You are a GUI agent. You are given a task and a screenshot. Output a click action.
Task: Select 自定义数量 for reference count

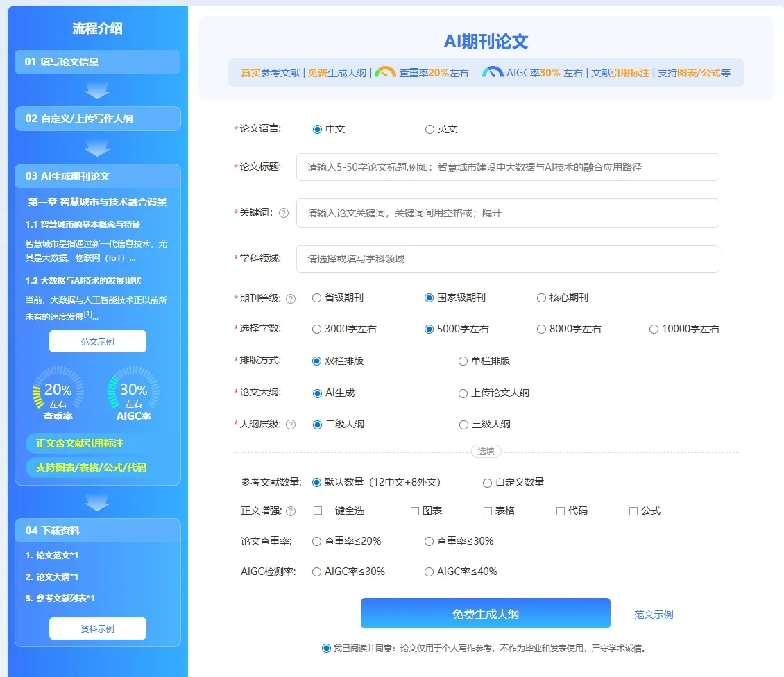click(x=488, y=483)
